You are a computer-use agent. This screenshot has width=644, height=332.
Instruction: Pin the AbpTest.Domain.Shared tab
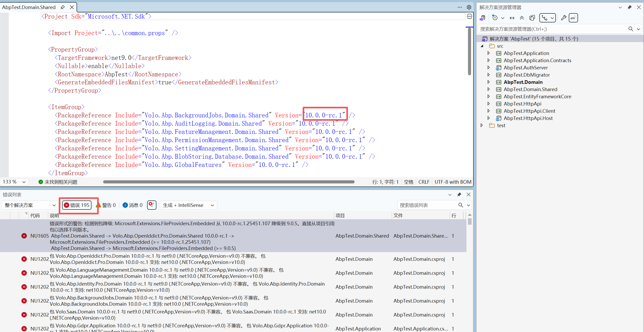63,7
